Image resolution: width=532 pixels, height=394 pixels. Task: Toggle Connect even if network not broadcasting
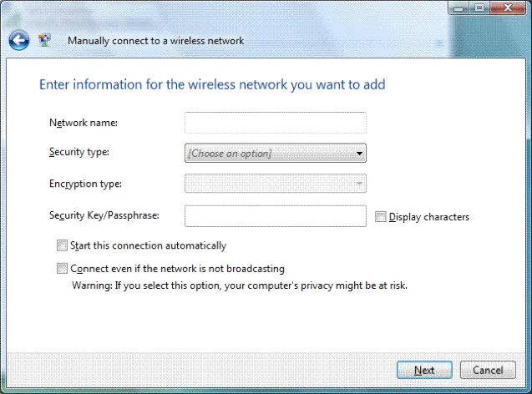click(x=62, y=269)
